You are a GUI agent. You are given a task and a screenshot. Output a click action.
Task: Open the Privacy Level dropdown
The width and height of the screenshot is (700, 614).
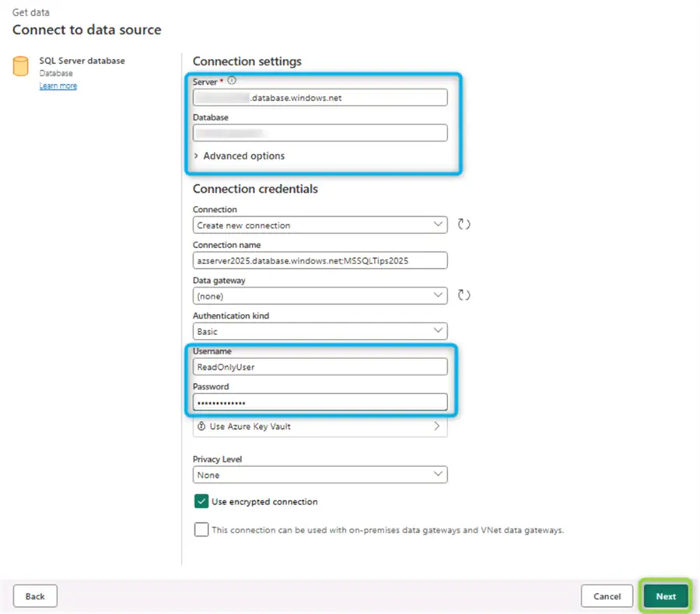pyautogui.click(x=320, y=475)
